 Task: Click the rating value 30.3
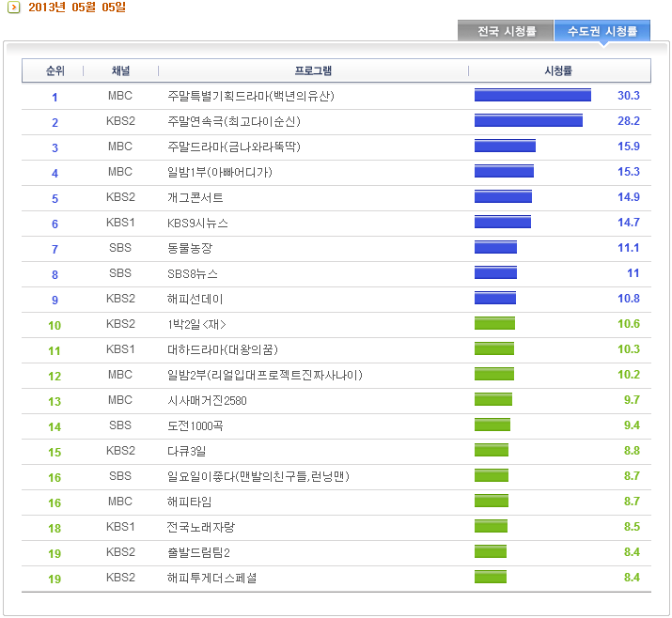click(x=628, y=96)
